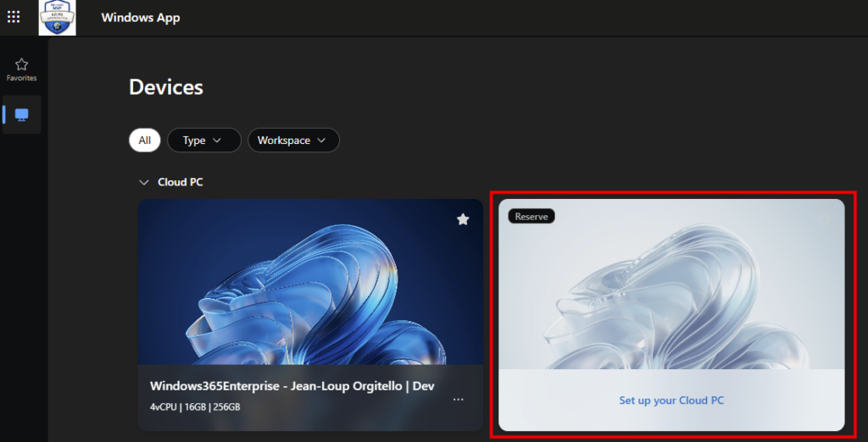The height and width of the screenshot is (442, 868).
Task: Click Set up your Cloud PC link
Action: click(x=671, y=401)
